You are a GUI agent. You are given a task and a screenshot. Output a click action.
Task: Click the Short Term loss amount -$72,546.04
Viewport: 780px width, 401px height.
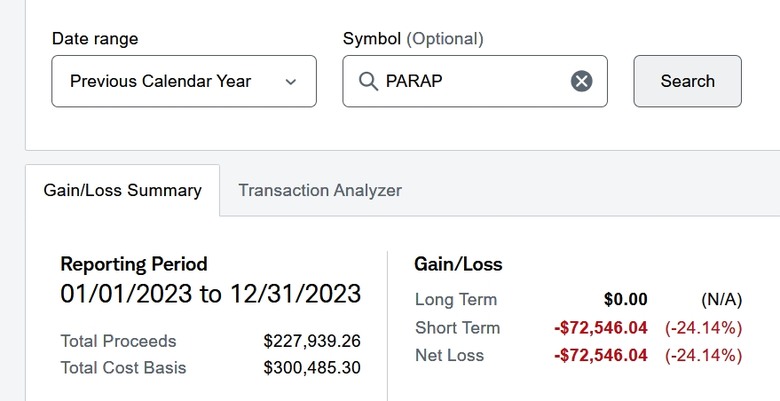(601, 328)
